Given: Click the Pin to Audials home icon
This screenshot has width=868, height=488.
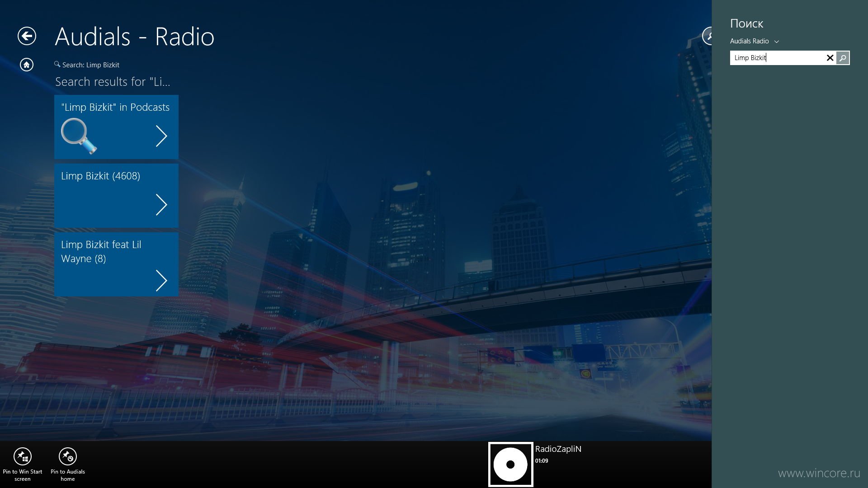Looking at the screenshot, I should [68, 456].
